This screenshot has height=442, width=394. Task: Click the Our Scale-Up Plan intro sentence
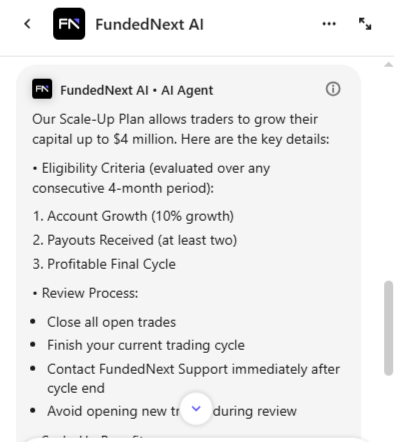pyautogui.click(x=181, y=129)
